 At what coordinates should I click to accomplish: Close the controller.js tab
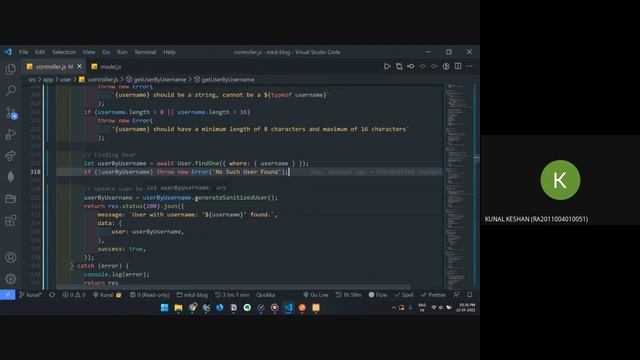(x=80, y=66)
